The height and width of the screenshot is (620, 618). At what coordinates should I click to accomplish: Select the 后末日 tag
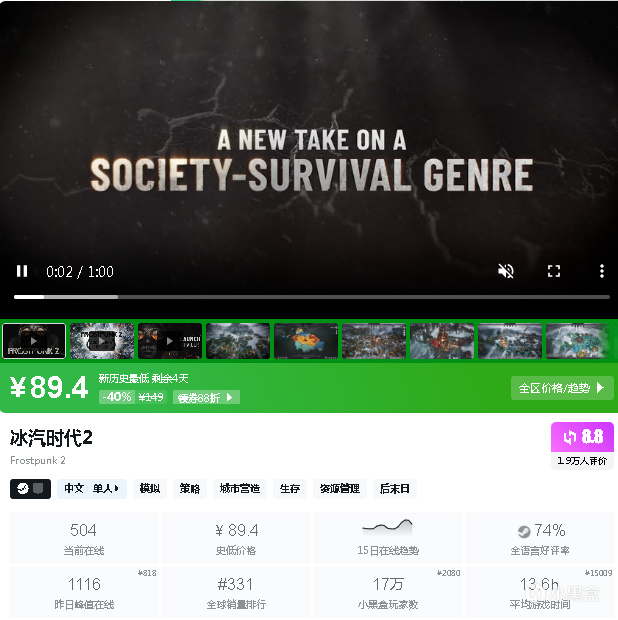(395, 489)
